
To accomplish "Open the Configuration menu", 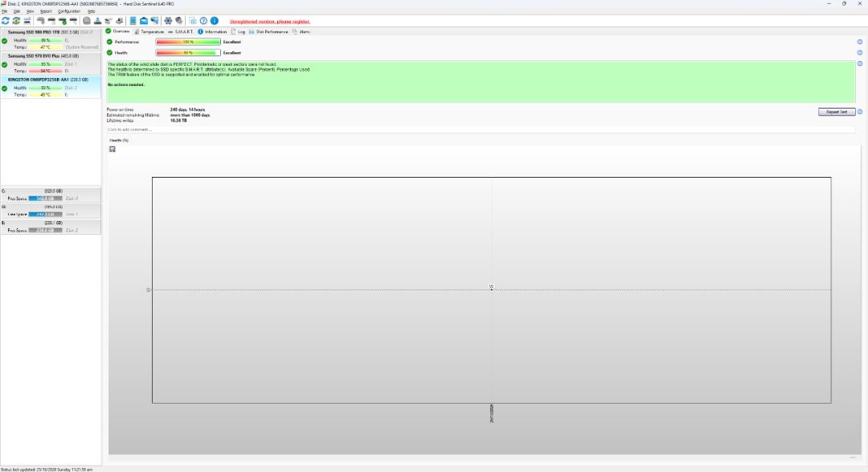I will pos(69,11).
